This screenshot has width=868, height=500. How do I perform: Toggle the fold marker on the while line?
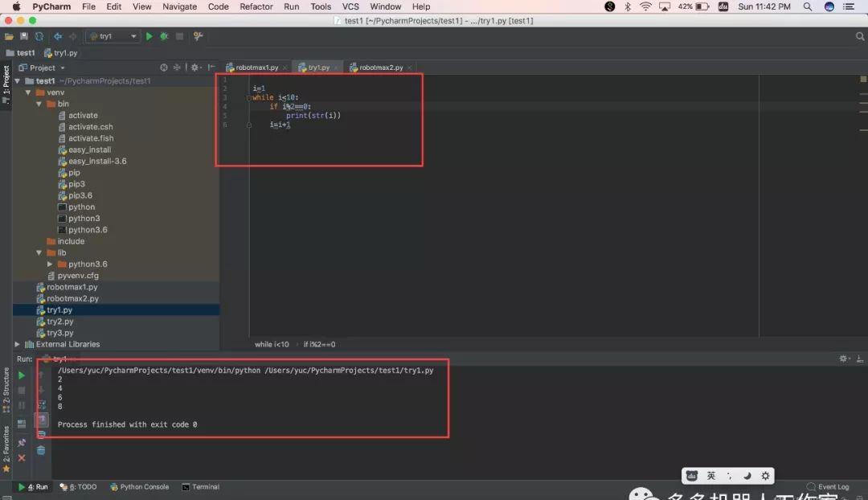pos(249,97)
